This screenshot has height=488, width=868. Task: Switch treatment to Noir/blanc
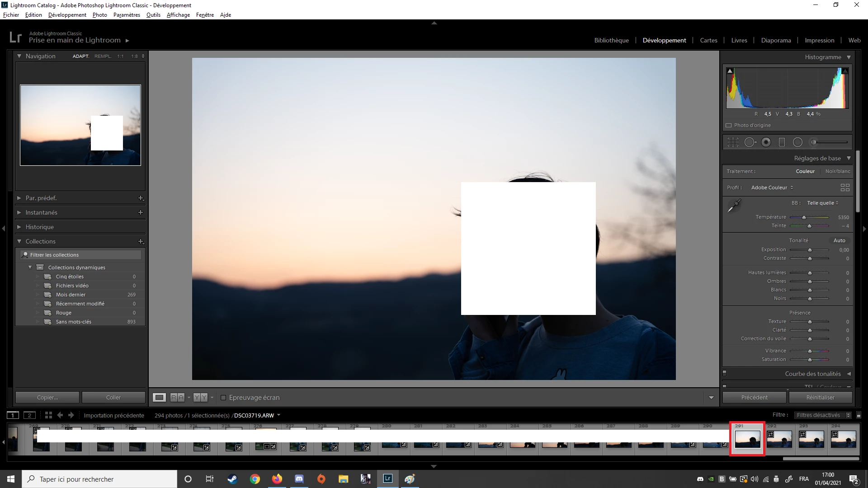pyautogui.click(x=837, y=171)
